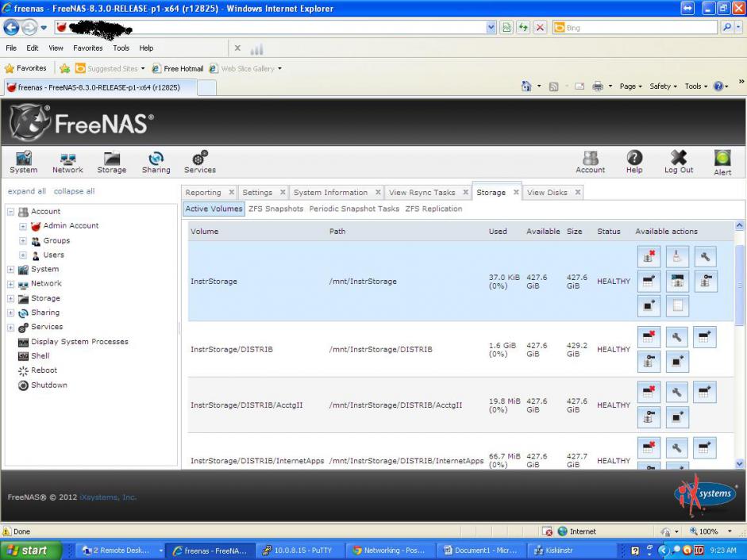Open Network from the FreeNAS top toolbar
Viewport: 747px width, 560px height.
click(67, 163)
